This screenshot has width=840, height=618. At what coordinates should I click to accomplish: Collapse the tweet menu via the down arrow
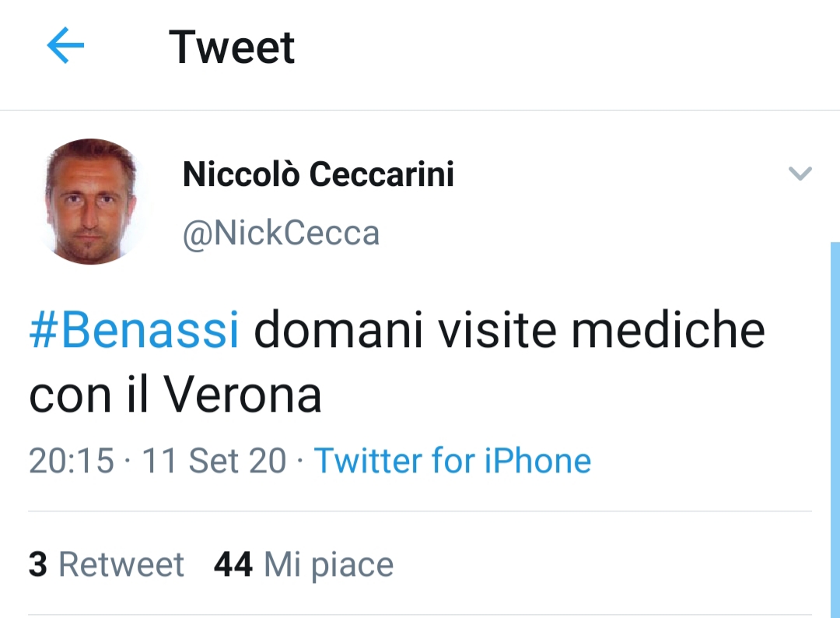pos(800,174)
